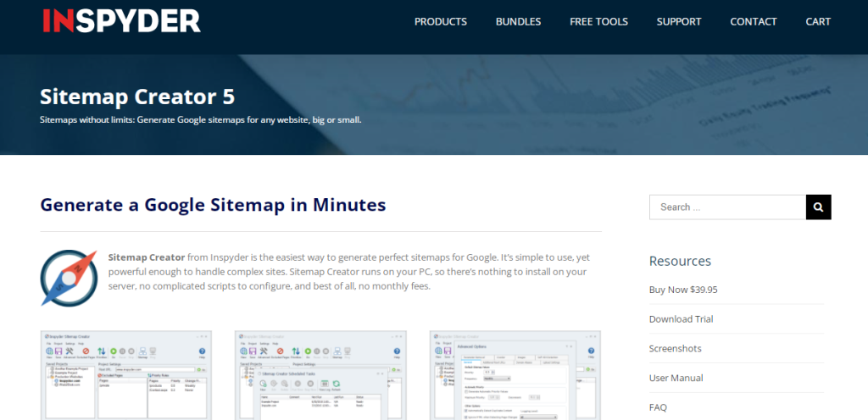Go to Free Tools
Screen dimensions: 868x420
[599, 21]
